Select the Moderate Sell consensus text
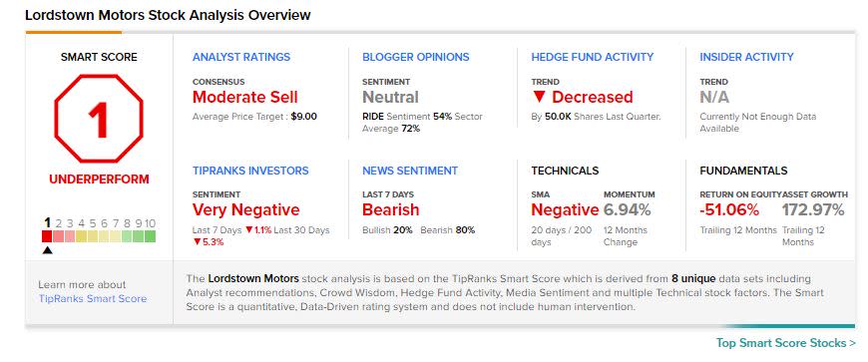The width and height of the screenshot is (868, 362). click(245, 98)
